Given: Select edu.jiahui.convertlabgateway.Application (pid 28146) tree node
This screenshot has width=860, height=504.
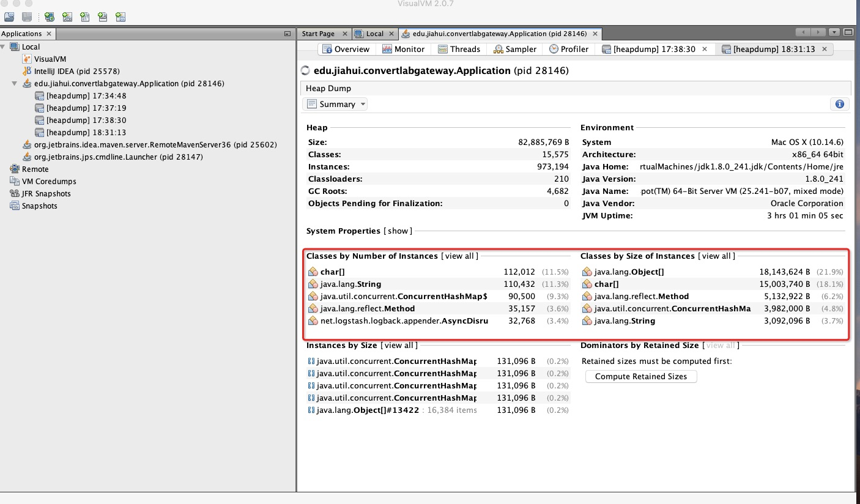Looking at the screenshot, I should pos(129,83).
